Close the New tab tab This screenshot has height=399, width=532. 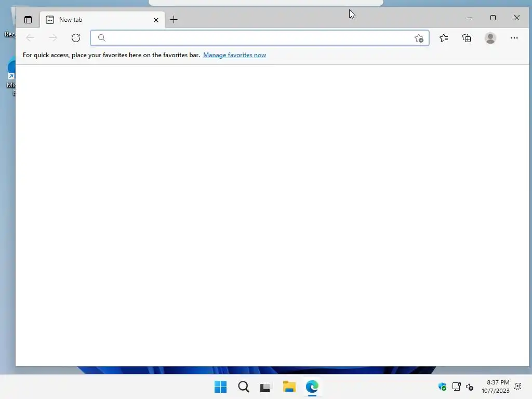(156, 20)
